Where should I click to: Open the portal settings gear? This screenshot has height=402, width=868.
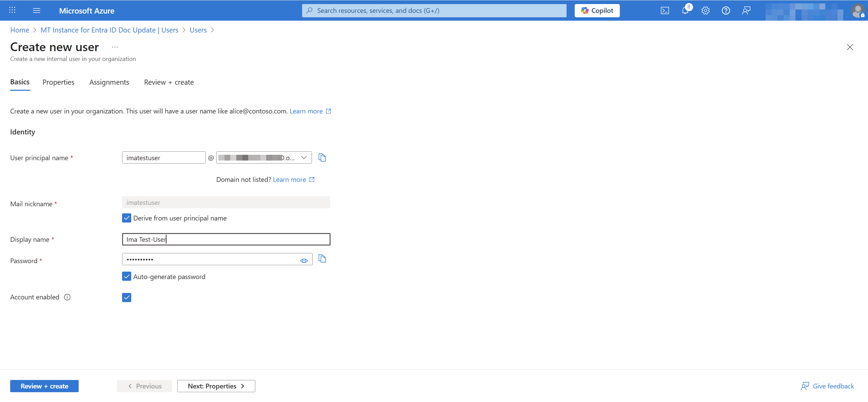click(706, 10)
